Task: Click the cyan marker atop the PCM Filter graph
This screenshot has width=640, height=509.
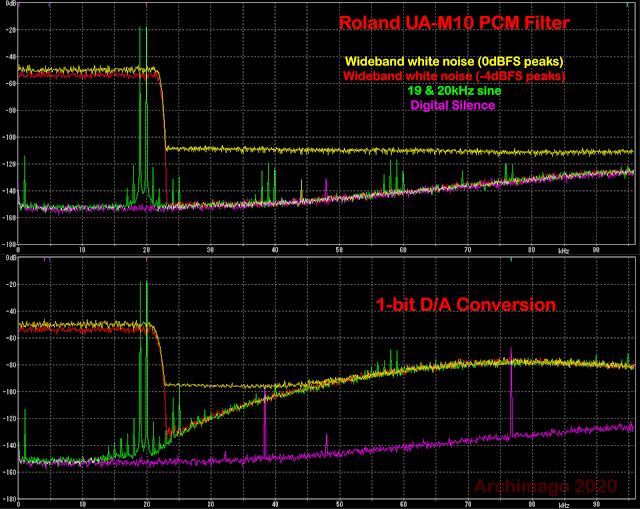Action: pyautogui.click(x=628, y=5)
